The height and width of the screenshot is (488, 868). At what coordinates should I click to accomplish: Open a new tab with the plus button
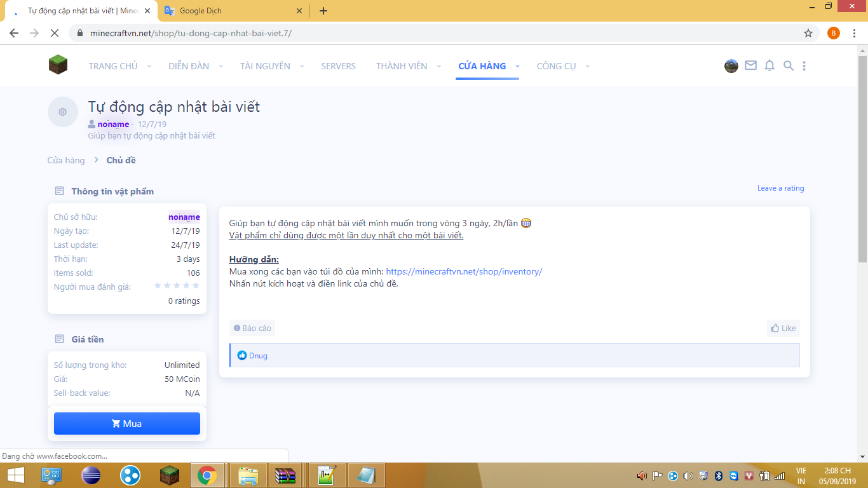click(323, 11)
